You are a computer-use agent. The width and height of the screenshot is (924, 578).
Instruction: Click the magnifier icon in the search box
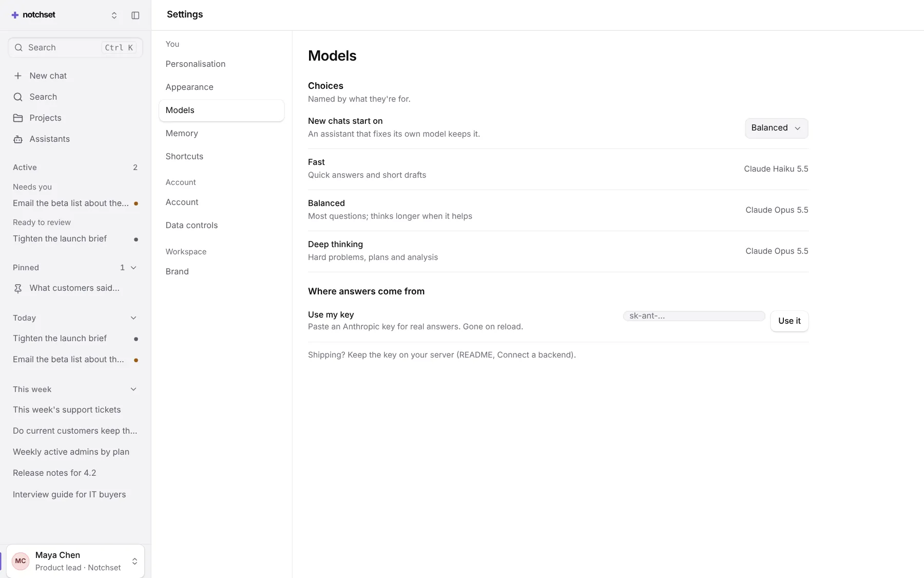point(18,48)
